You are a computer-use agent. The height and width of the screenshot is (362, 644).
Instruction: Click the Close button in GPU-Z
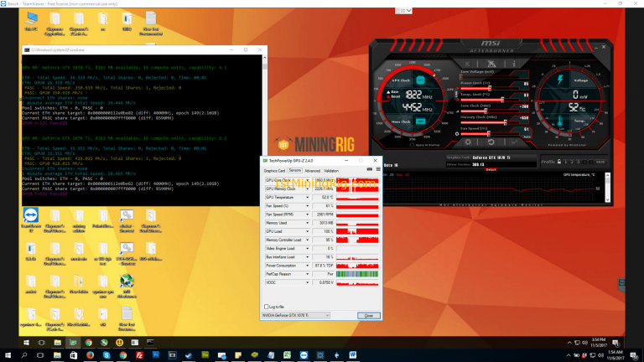click(367, 315)
